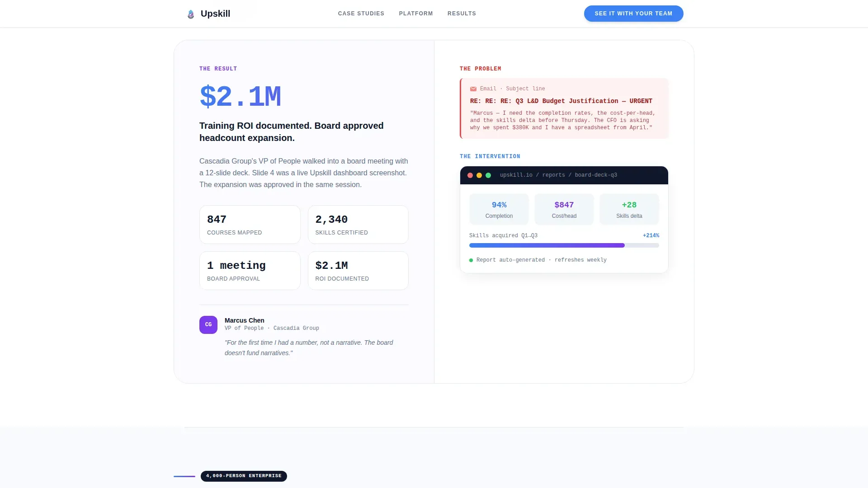Click See It With Your Team button
Screen dimensions: 868x488
pyautogui.click(x=633, y=14)
